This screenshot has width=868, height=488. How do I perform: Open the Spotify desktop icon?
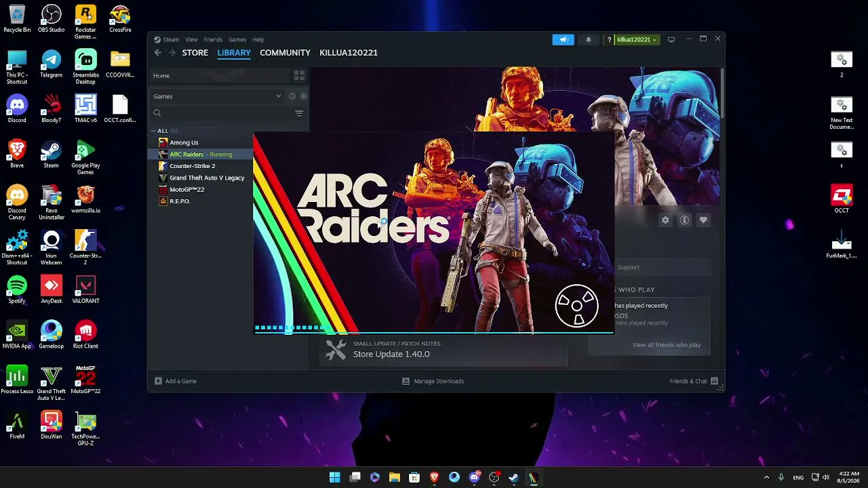click(17, 289)
